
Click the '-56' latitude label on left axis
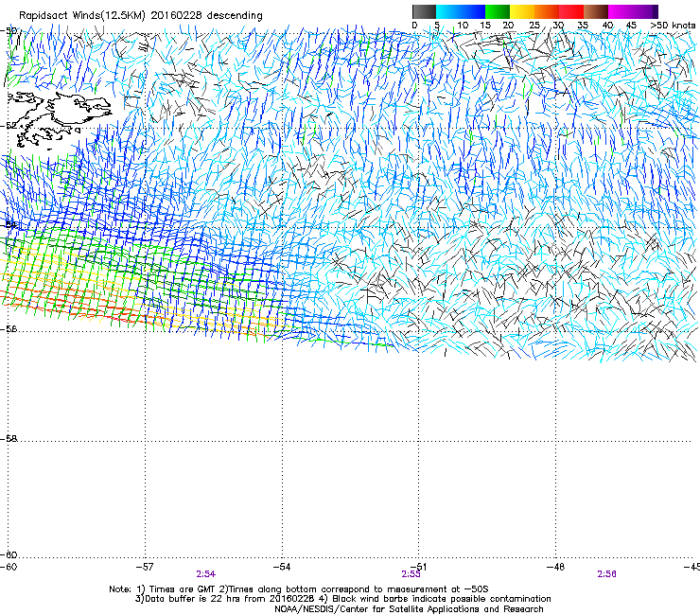(9, 329)
